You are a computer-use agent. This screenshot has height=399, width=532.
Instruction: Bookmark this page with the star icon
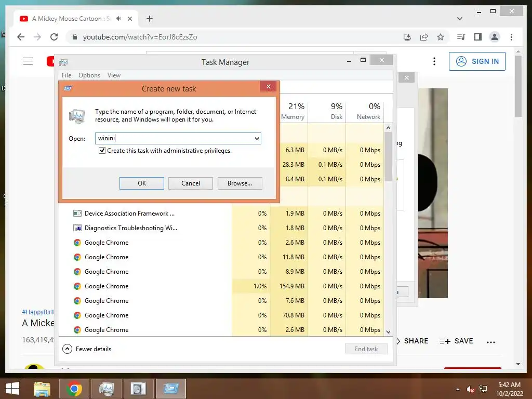[441, 37]
